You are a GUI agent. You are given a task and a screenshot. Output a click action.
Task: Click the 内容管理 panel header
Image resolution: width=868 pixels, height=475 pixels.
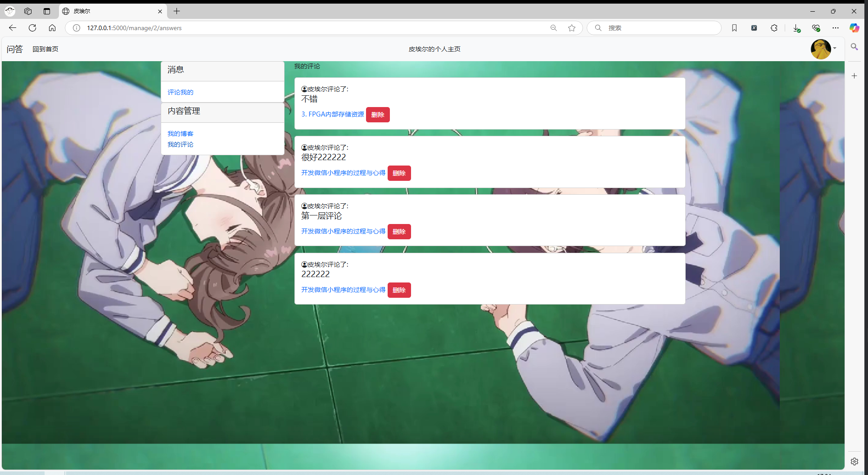pyautogui.click(x=222, y=112)
